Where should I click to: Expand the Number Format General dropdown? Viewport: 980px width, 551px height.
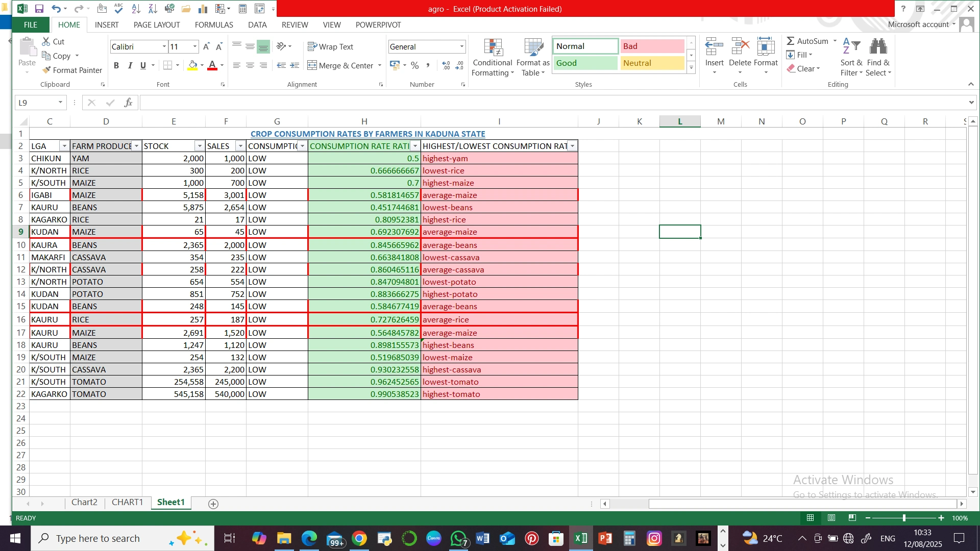[x=461, y=46]
